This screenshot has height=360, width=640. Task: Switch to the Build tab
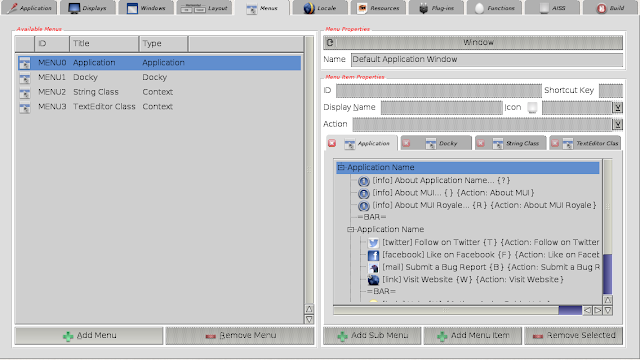611,8
